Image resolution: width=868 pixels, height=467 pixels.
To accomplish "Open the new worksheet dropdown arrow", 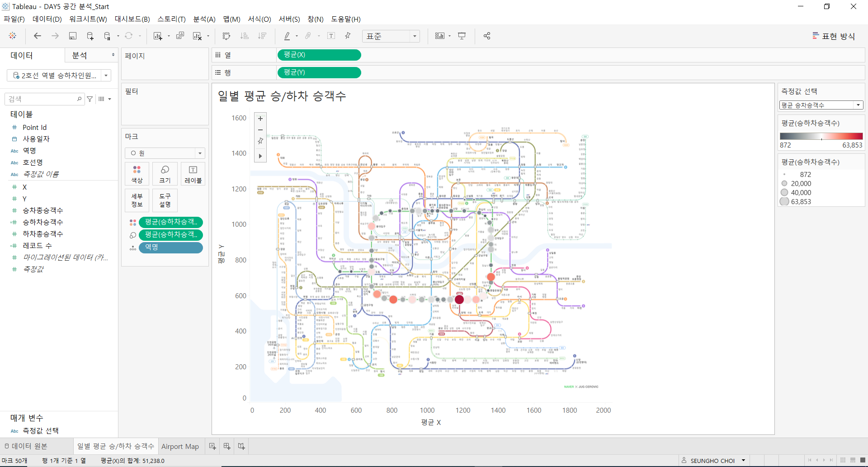I will 169,36.
